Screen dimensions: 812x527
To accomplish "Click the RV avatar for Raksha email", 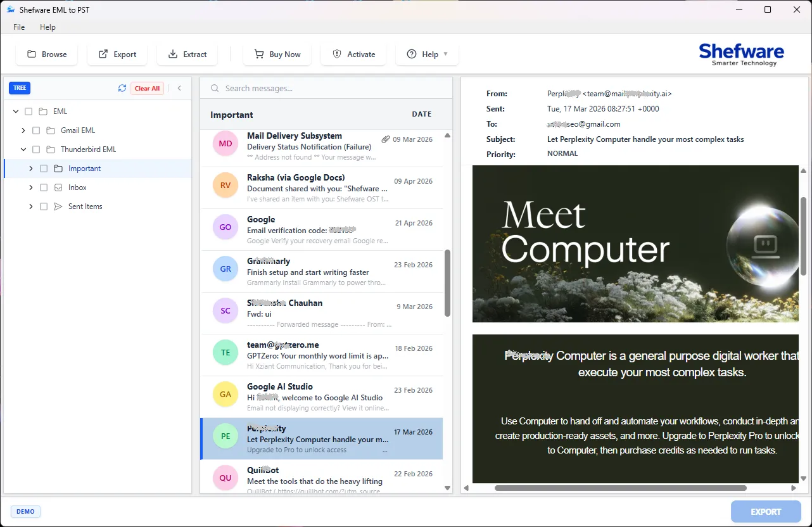I will pyautogui.click(x=225, y=186).
